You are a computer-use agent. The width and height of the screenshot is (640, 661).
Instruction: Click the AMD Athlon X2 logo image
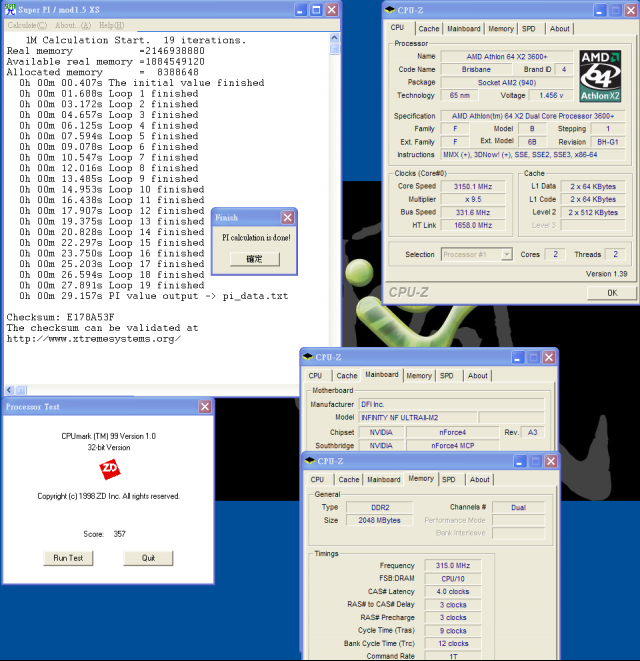click(600, 76)
